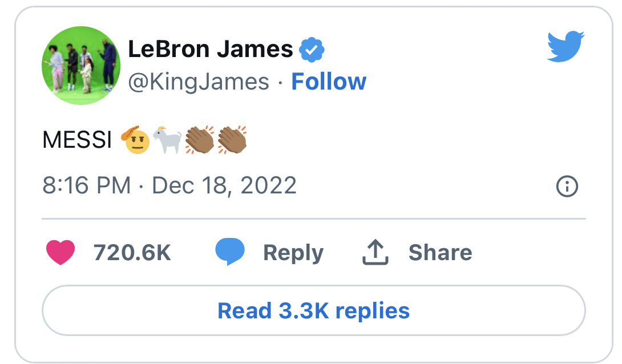
Task: Click the share upload arrow icon
Action: [x=375, y=252]
